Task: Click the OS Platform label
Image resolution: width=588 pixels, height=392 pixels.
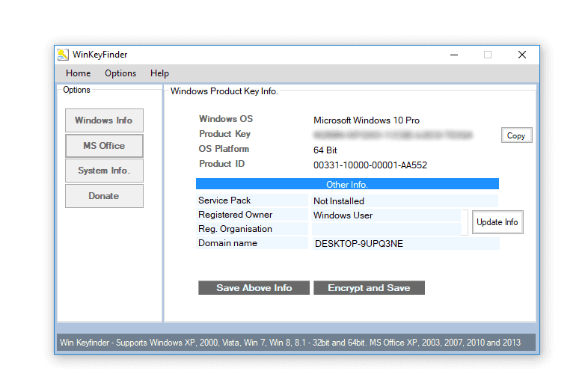Action: coord(224,149)
